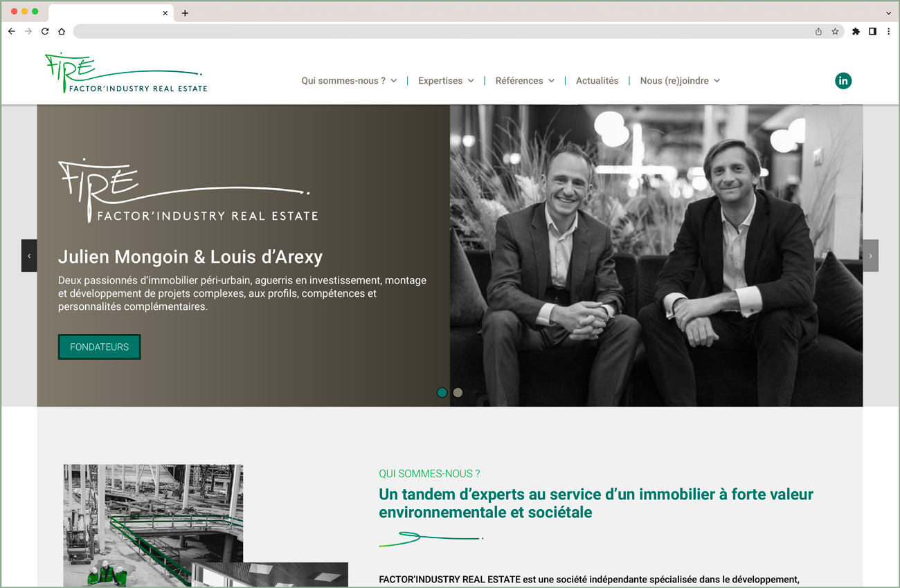The height and width of the screenshot is (588, 900).
Task: Select the second carousel dot
Action: (458, 393)
